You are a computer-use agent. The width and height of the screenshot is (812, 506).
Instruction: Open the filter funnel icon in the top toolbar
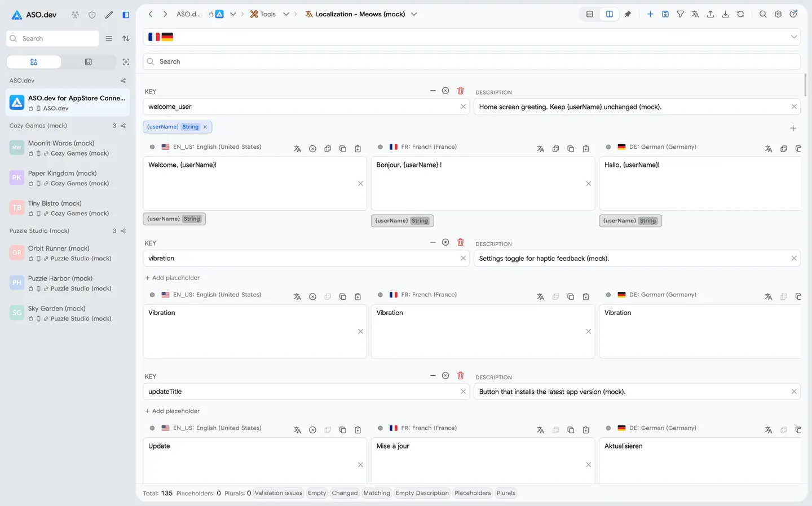coord(681,14)
